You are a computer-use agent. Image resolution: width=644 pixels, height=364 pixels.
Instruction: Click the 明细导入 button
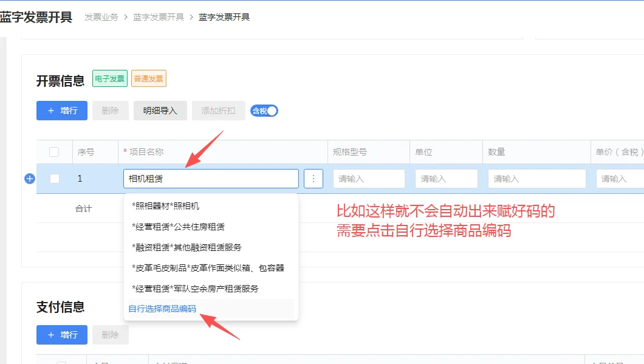point(160,110)
